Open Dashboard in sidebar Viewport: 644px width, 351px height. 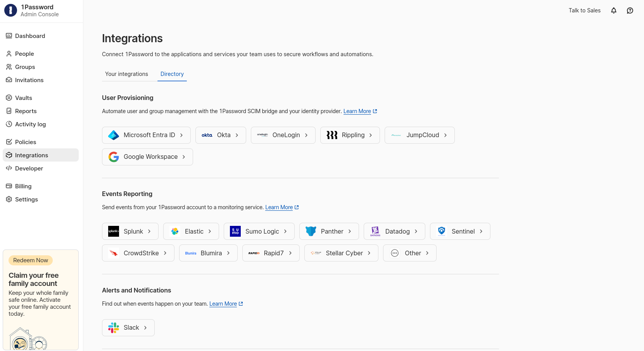point(41,36)
